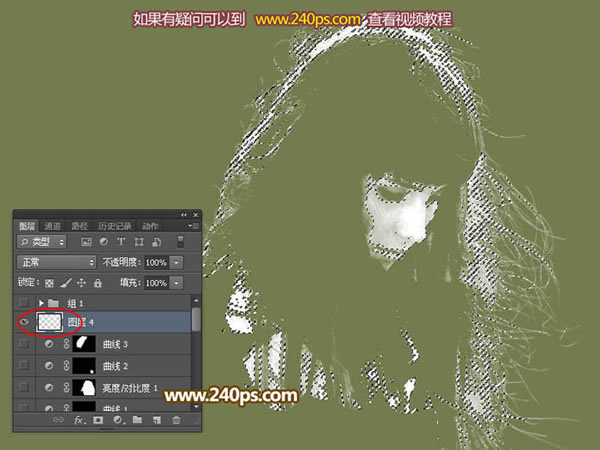Image resolution: width=600 pixels, height=450 pixels.
Task: Click the add layer mask icon
Action: (x=98, y=420)
